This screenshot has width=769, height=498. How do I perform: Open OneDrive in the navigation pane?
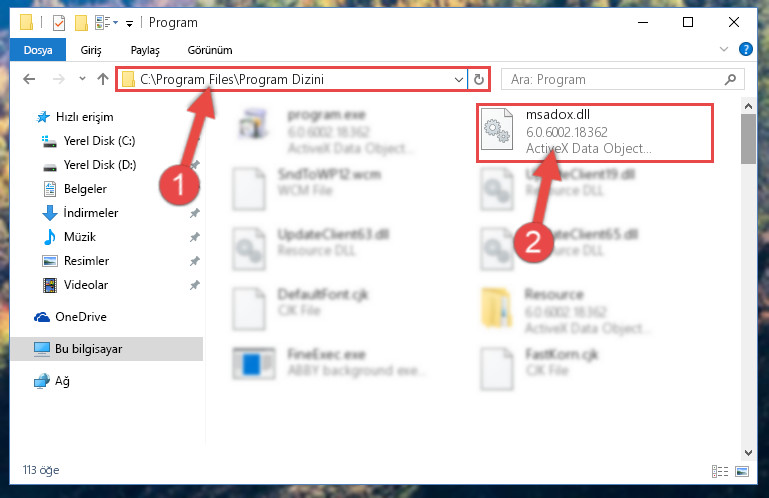pos(81,317)
